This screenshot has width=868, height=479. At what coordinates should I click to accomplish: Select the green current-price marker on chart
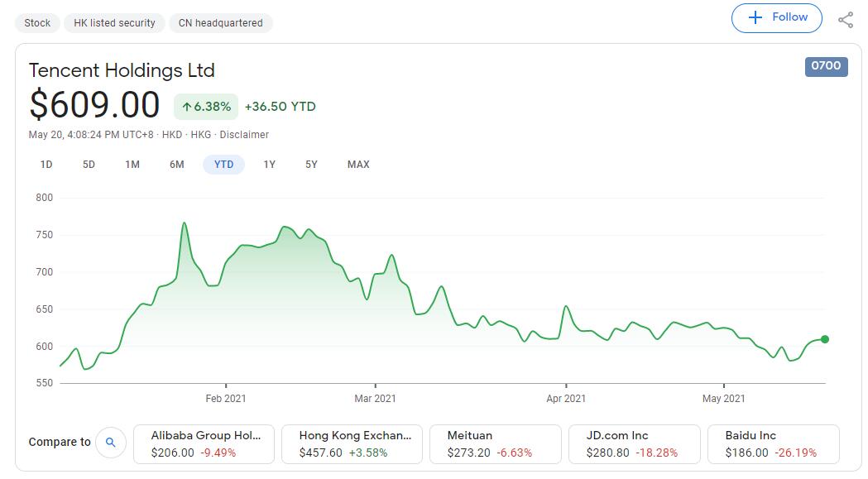pyautogui.click(x=823, y=339)
